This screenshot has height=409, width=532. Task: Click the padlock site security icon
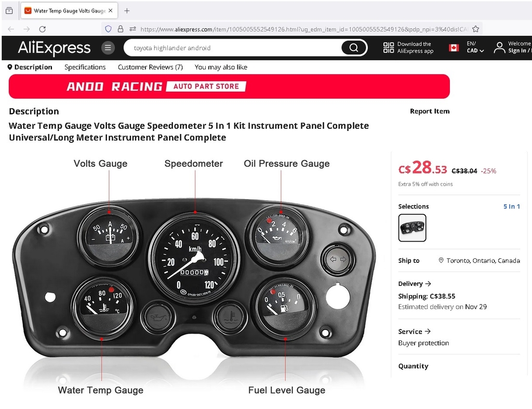click(121, 29)
